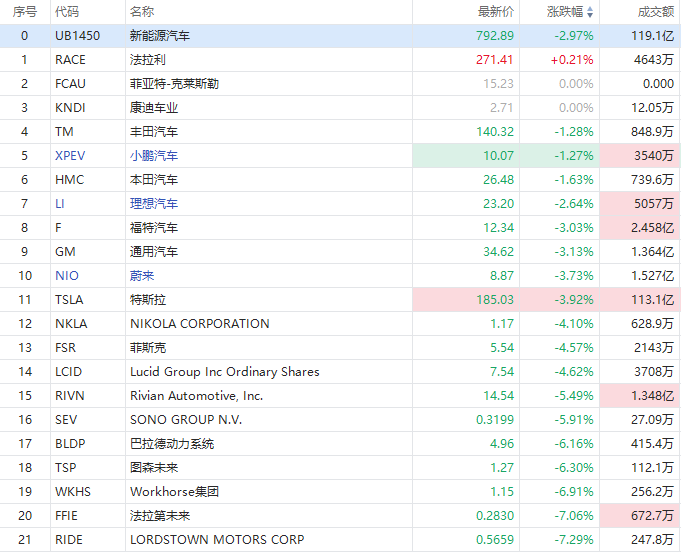
Task: Select Workhorse集团 name cell
Action: tap(174, 492)
